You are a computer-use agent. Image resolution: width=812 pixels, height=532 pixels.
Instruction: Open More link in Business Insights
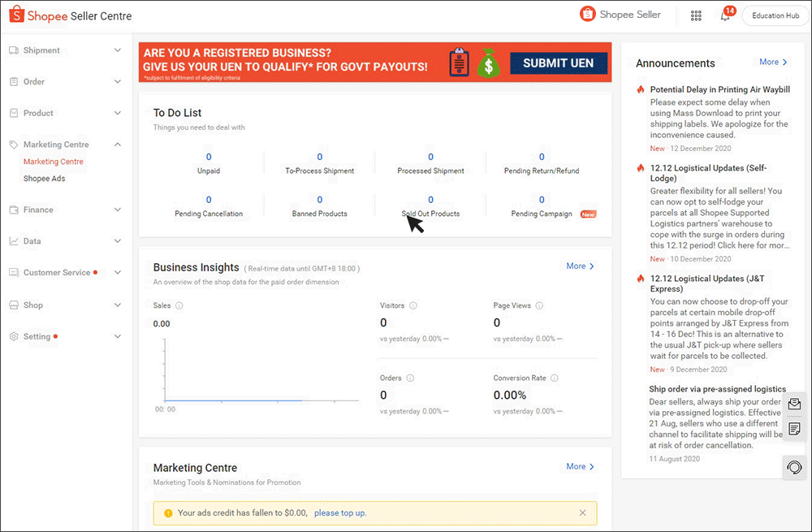(x=580, y=266)
